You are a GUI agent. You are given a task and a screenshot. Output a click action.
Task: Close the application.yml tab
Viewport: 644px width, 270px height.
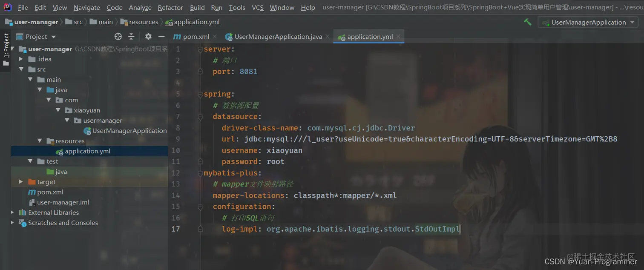point(398,37)
